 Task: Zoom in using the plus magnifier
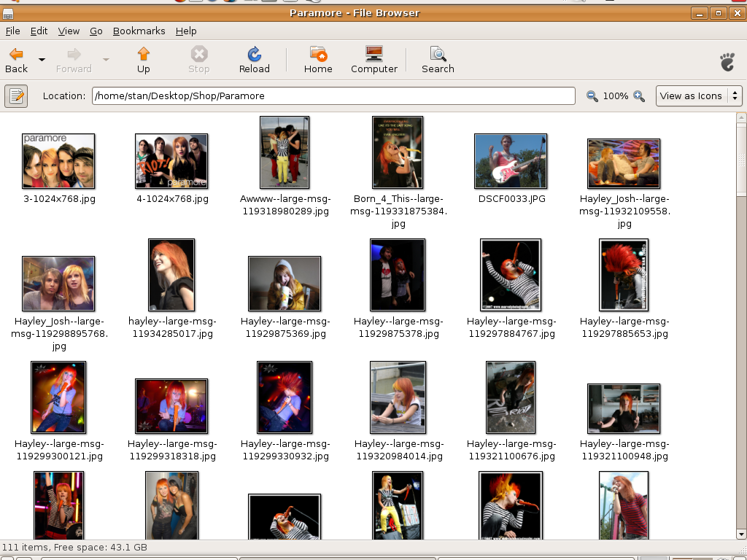(639, 96)
